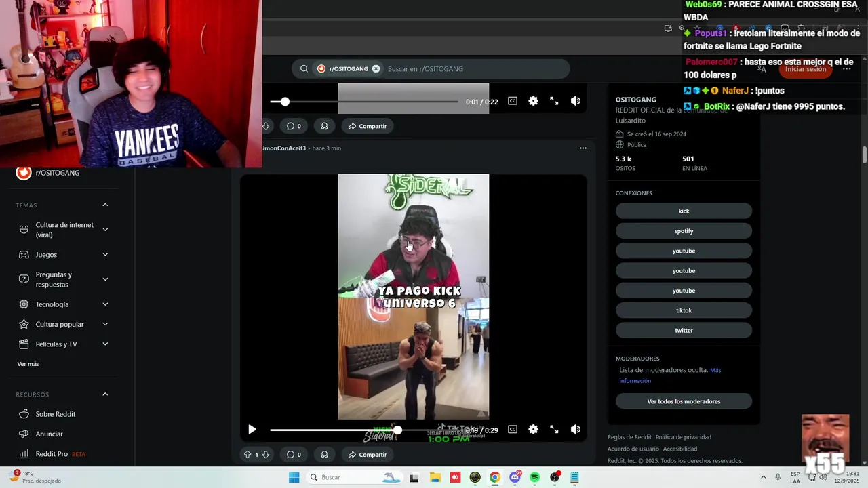
Task: Open Sobre Reddit in the resources
Action: [x=55, y=414]
